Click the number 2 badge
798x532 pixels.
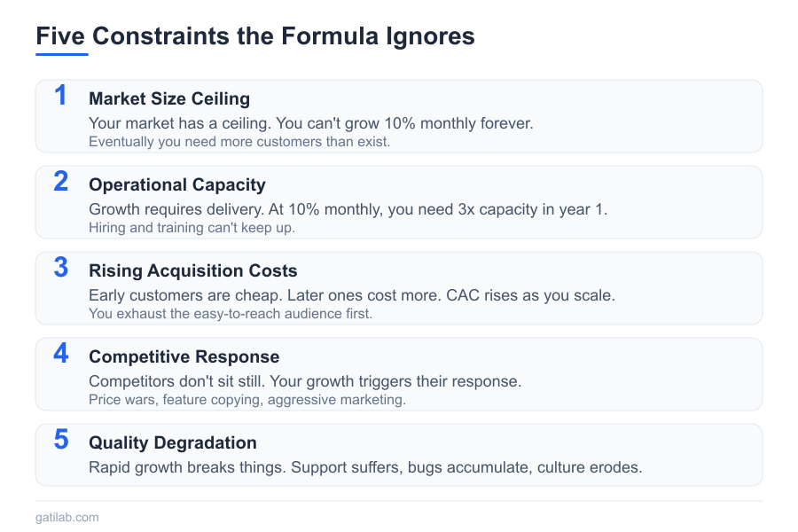tap(60, 182)
